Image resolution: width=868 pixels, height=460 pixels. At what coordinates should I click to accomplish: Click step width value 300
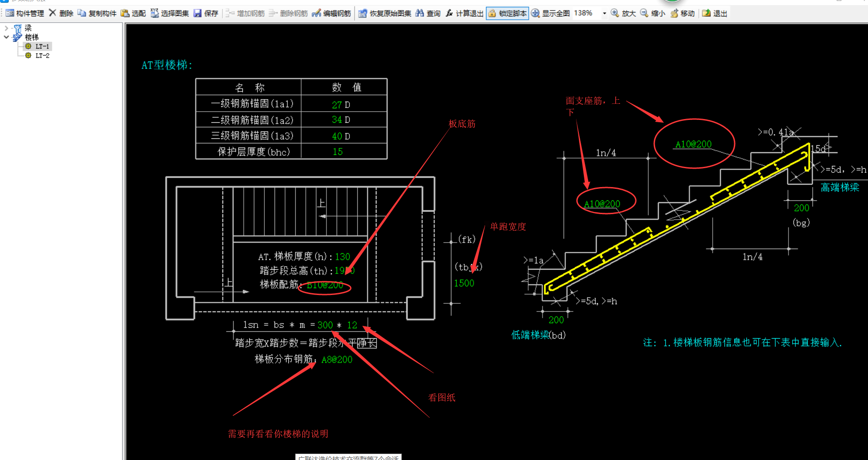[325, 325]
